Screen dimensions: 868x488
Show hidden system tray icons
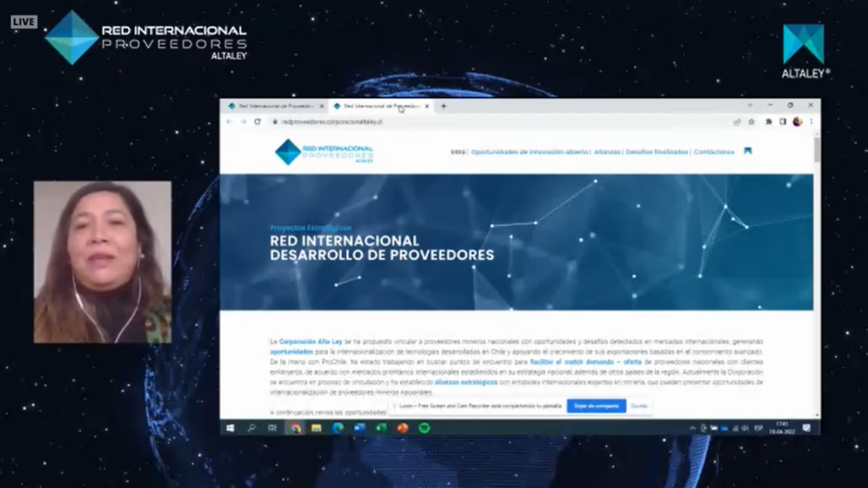point(693,428)
